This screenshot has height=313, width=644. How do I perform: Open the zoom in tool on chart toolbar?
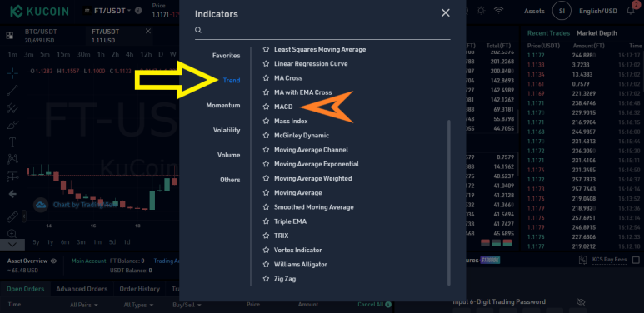12,234
